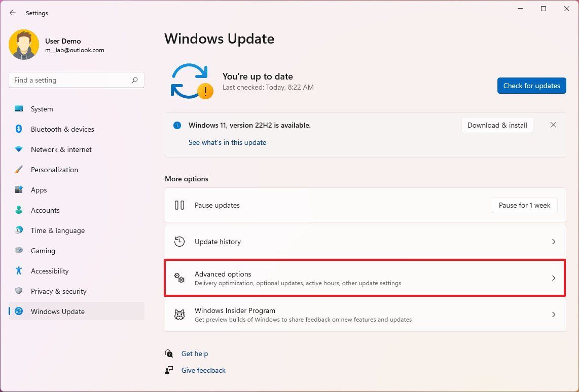The image size is (579, 392).
Task: Open Personalization via its brush icon
Action: (x=19, y=170)
